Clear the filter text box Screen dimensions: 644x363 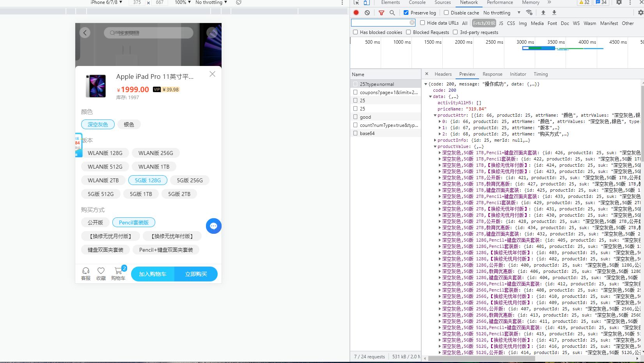click(x=412, y=23)
